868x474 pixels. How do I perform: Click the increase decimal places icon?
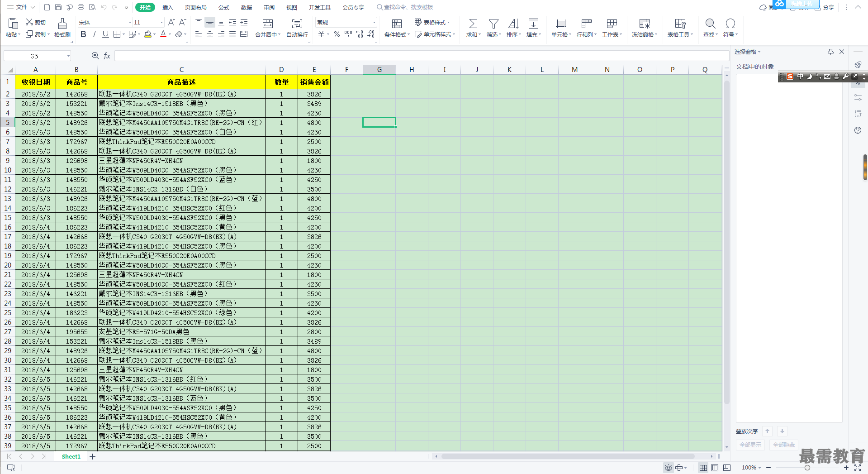[x=360, y=34]
